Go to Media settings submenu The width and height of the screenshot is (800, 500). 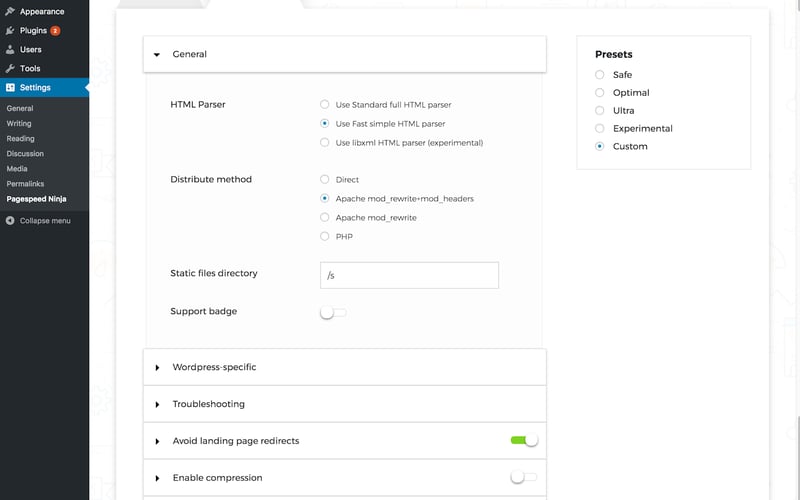click(17, 168)
